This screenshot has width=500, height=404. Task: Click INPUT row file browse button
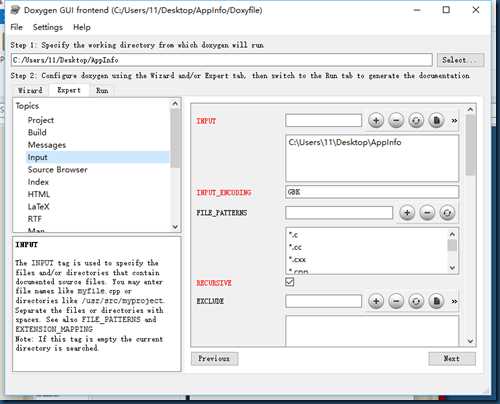coord(436,120)
